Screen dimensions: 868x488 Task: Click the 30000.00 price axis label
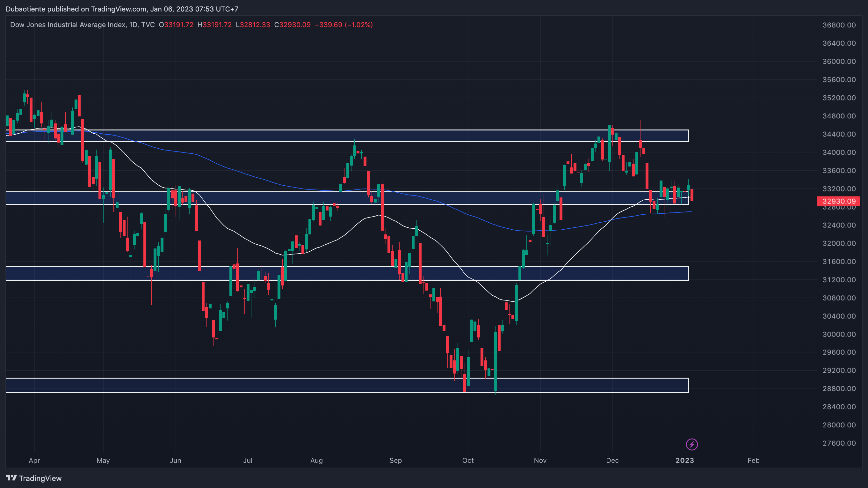tap(839, 335)
